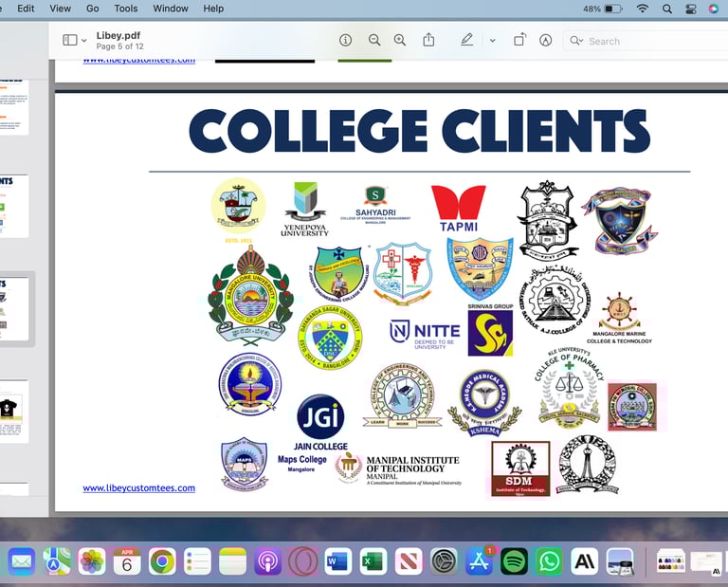Open System Settings from the Dock
Viewport: 728px width, 587px height.
[444, 561]
